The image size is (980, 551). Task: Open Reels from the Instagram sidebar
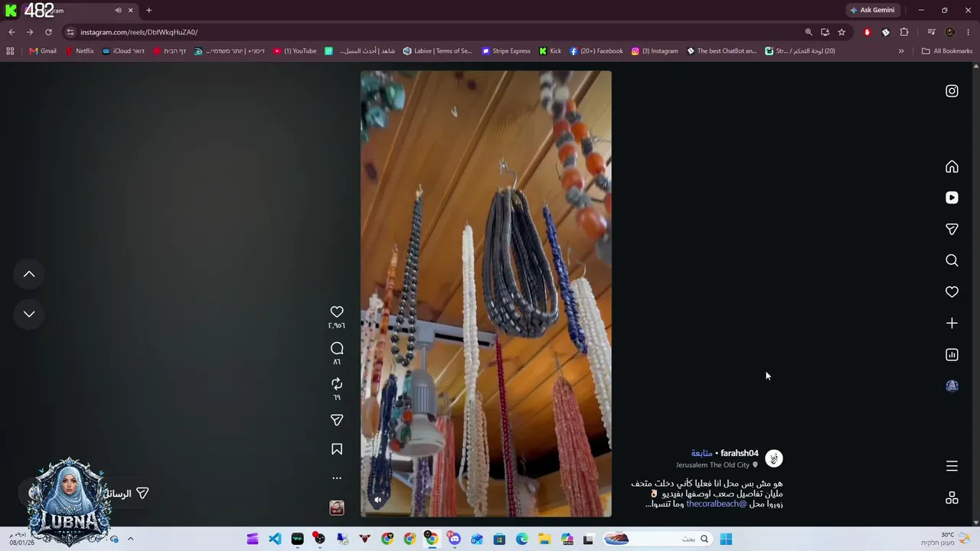click(952, 197)
